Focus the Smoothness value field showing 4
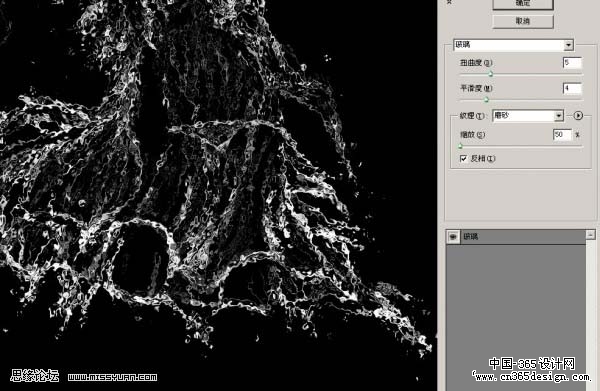 [572, 88]
